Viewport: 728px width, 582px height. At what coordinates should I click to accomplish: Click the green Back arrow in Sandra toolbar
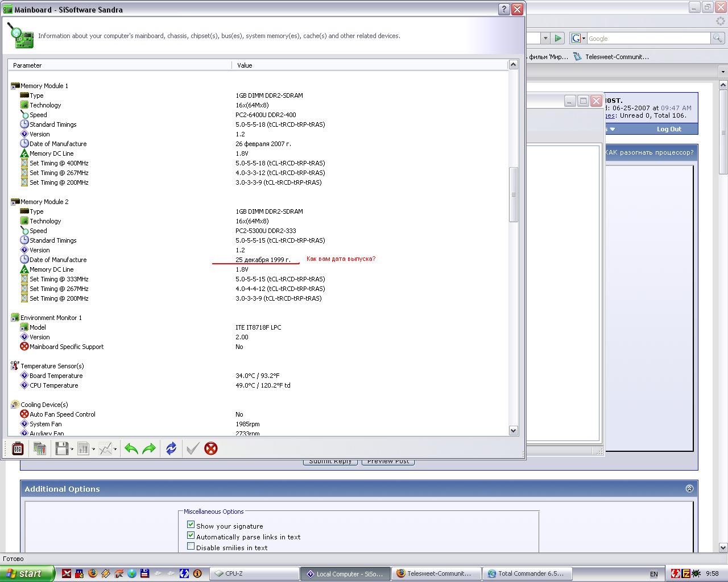coord(131,448)
